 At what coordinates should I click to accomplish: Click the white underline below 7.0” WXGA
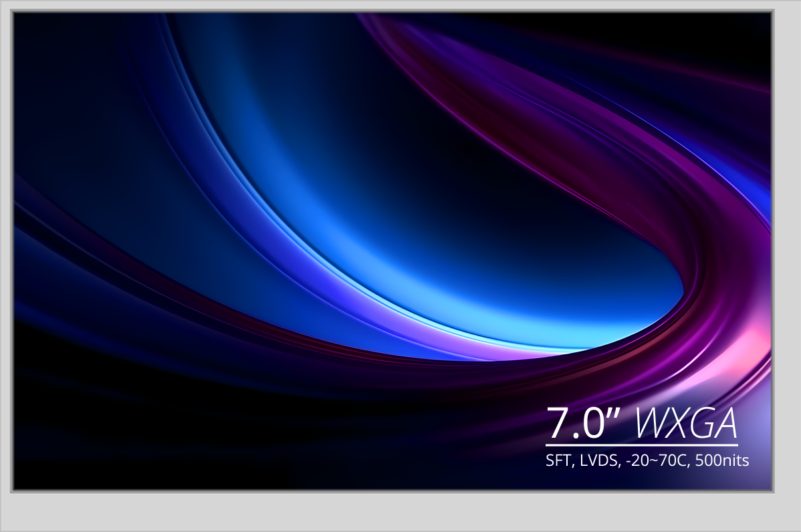(641, 445)
